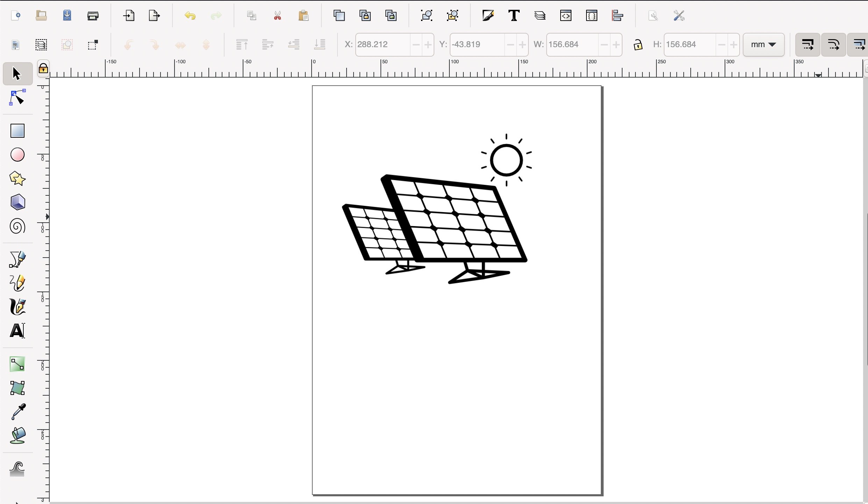The width and height of the screenshot is (868, 504).
Task: Decrease the H value with minus
Action: 721,45
